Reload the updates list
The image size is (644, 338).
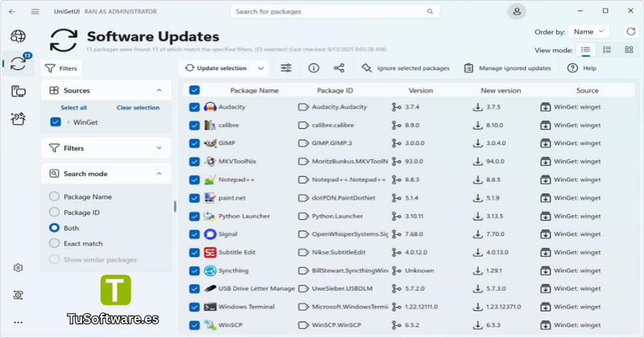click(x=631, y=31)
